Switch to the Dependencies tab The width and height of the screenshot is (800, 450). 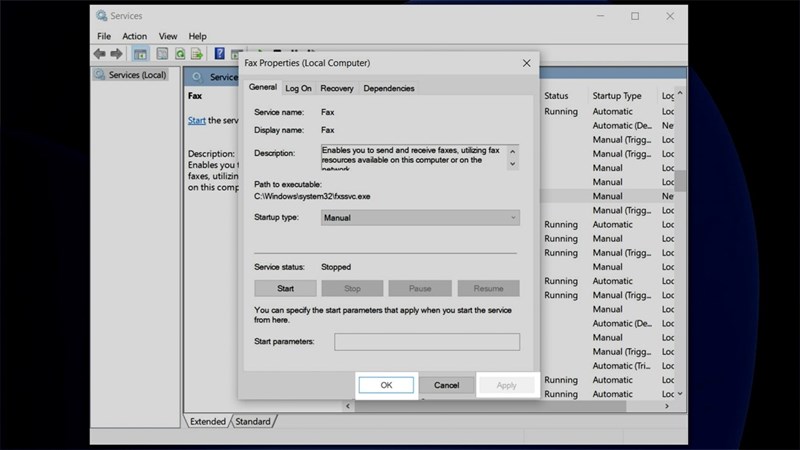[389, 88]
